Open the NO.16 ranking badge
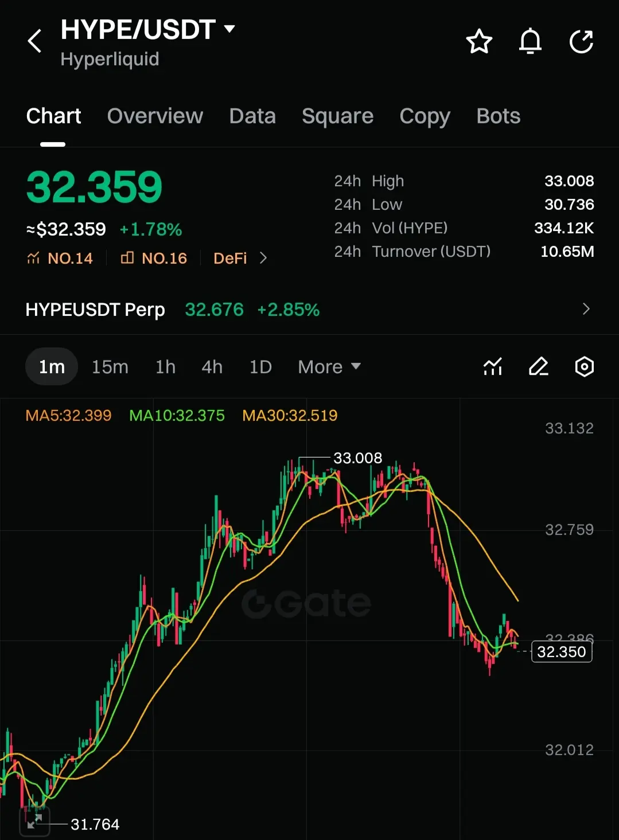The image size is (619, 840). point(154,258)
